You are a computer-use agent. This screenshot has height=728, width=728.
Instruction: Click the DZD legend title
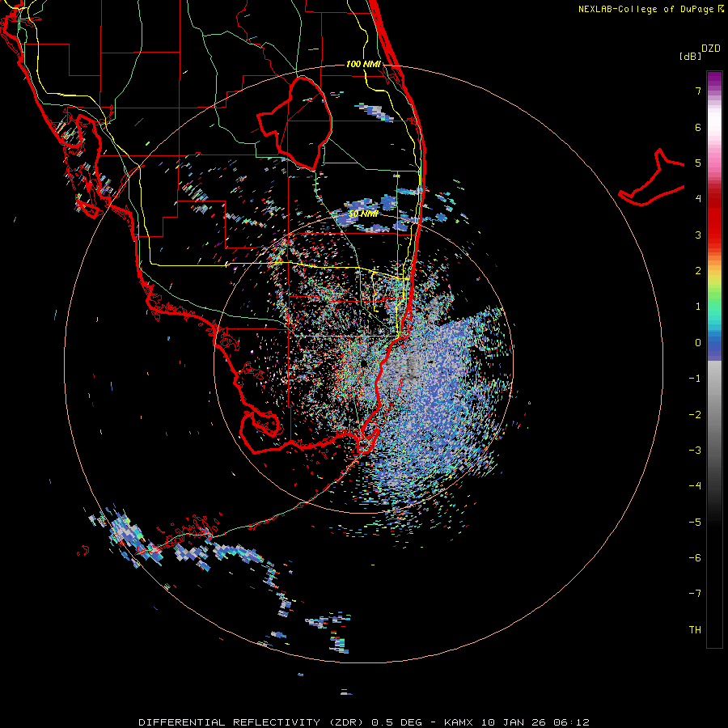pos(711,49)
